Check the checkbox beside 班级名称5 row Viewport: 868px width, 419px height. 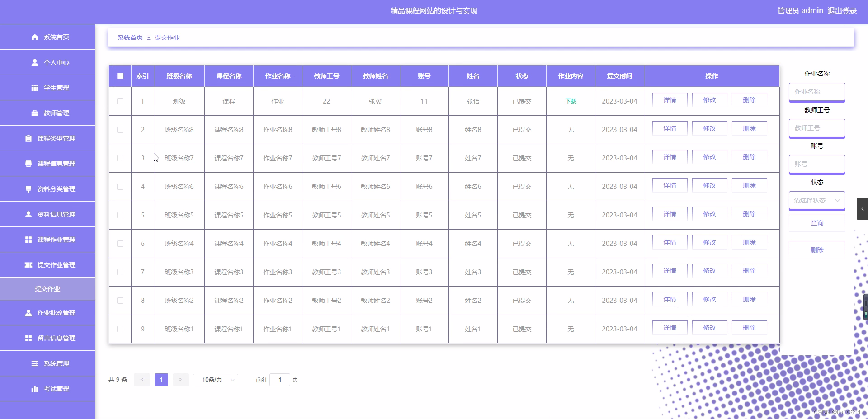pyautogui.click(x=120, y=215)
